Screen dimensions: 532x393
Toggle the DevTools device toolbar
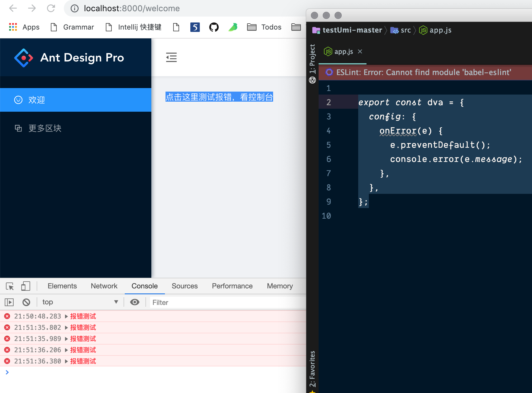[26, 286]
